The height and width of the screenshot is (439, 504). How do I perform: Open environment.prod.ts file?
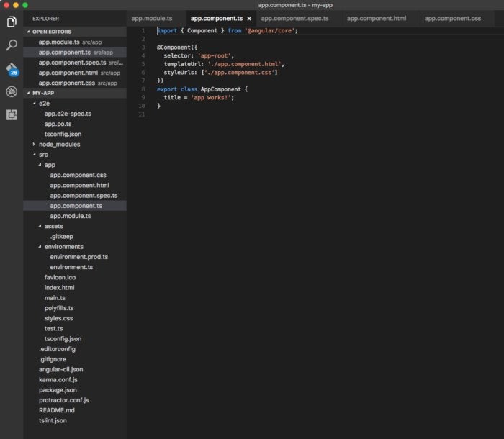[75, 257]
